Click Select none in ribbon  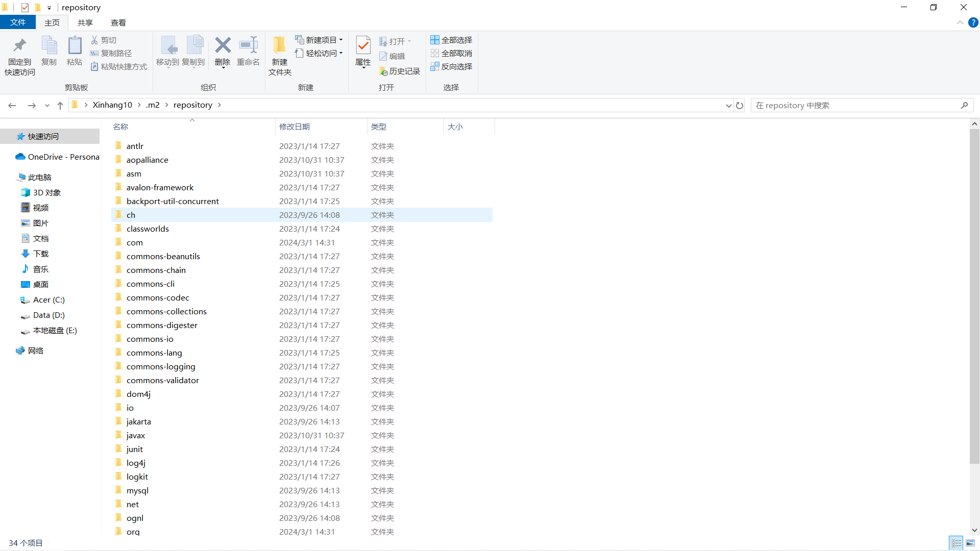[x=451, y=53]
